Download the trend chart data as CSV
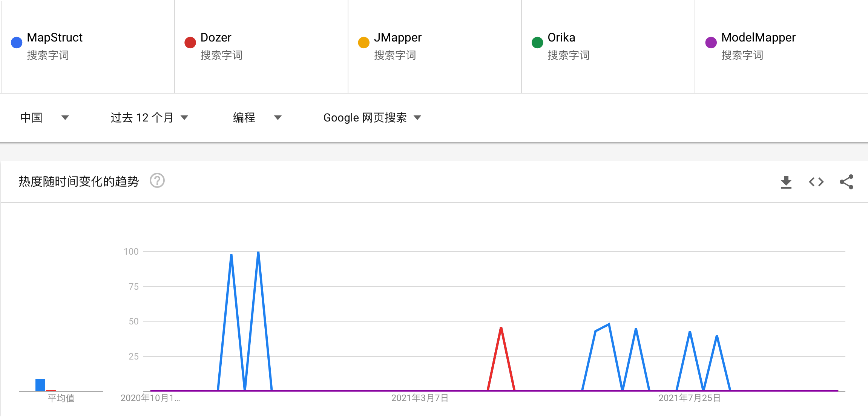Screen dimensions: 868x418 coord(786,182)
